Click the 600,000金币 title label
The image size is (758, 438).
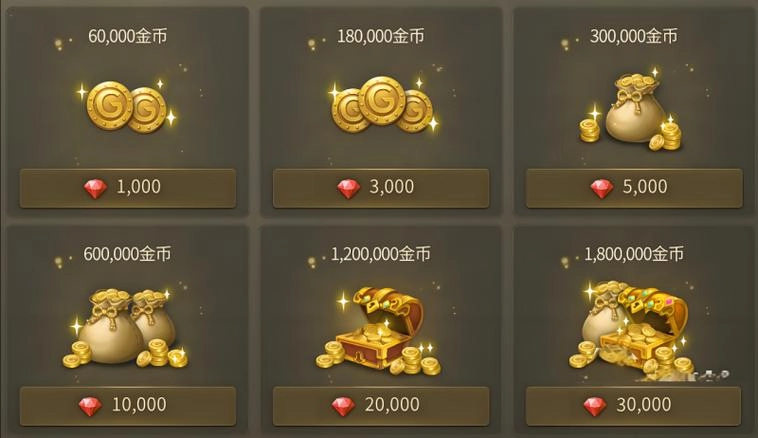pyautogui.click(x=127, y=254)
